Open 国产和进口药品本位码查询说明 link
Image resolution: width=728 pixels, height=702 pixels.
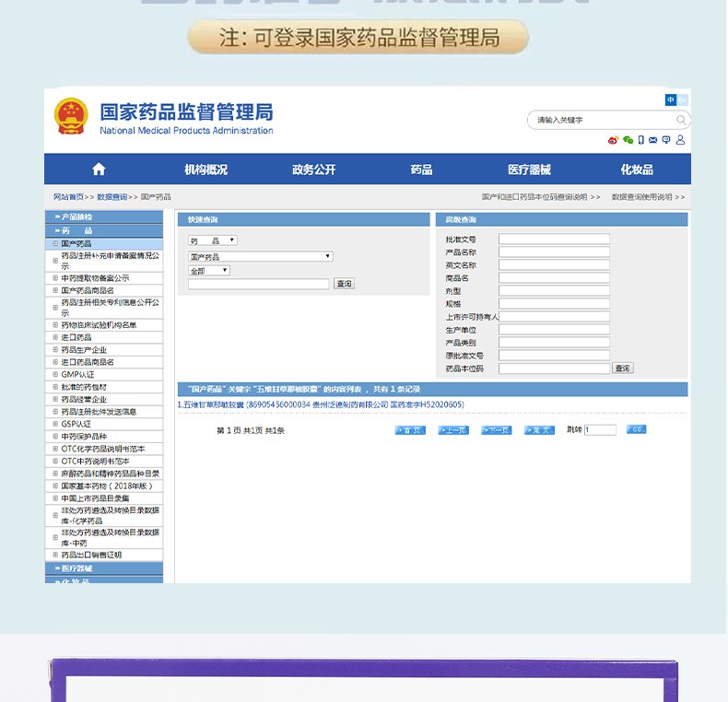pyautogui.click(x=541, y=197)
